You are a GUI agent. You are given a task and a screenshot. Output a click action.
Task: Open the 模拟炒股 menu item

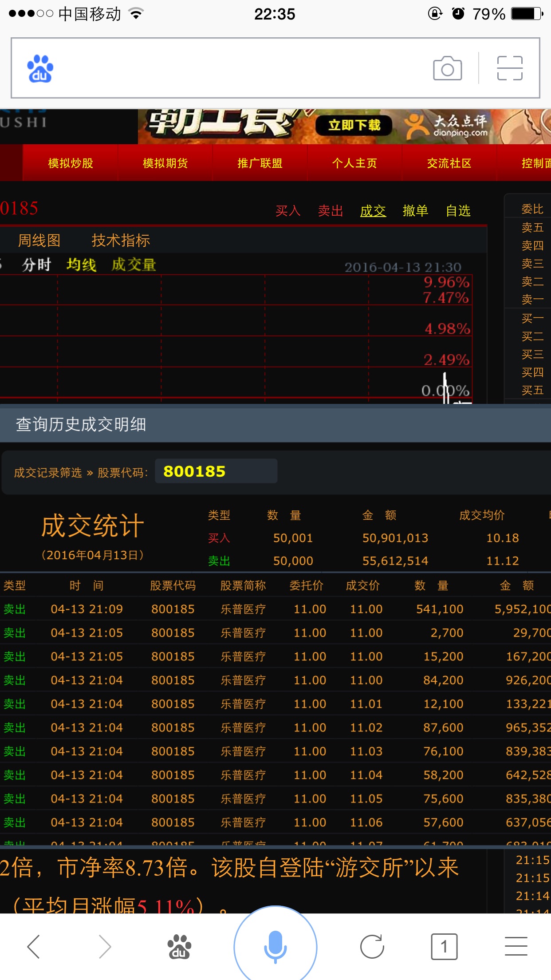tap(71, 163)
